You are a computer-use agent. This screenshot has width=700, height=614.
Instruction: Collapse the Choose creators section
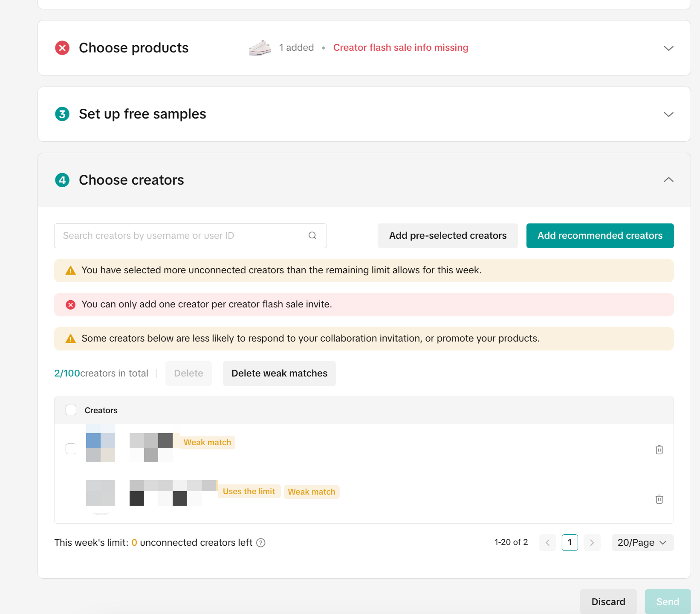coord(668,180)
